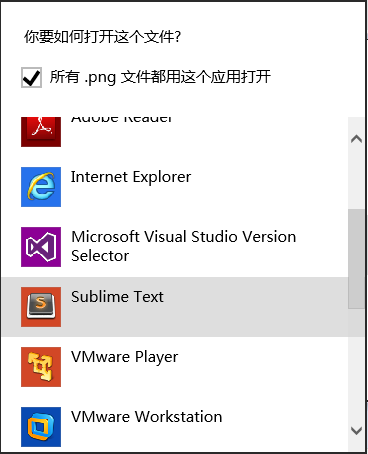Click the 所有 .png 文件都用这个应用打开 label
This screenshot has width=368, height=454.
pos(160,77)
